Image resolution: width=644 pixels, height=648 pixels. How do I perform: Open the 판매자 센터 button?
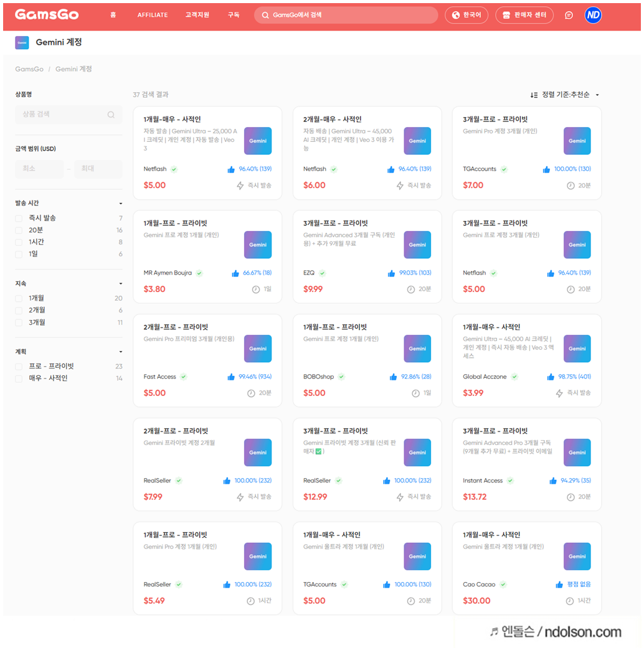click(x=524, y=15)
